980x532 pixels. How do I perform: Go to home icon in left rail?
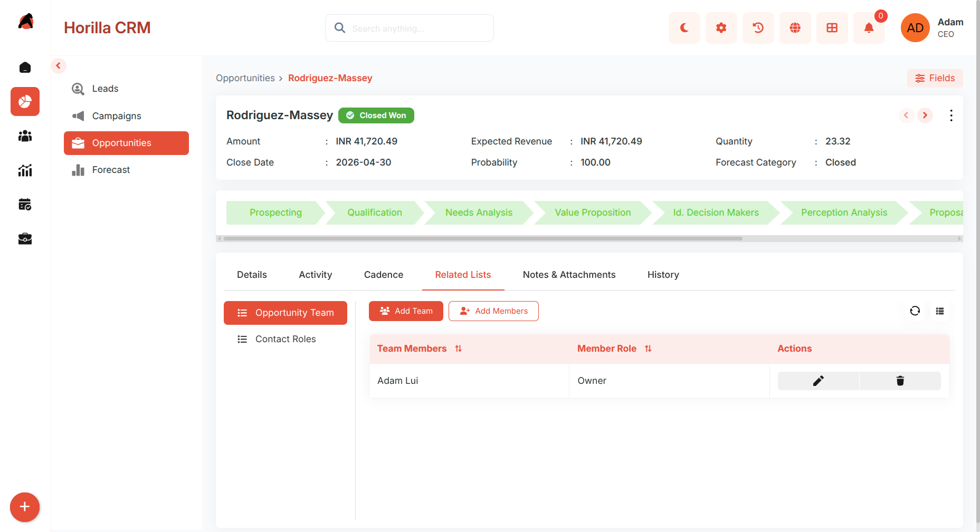tap(25, 67)
